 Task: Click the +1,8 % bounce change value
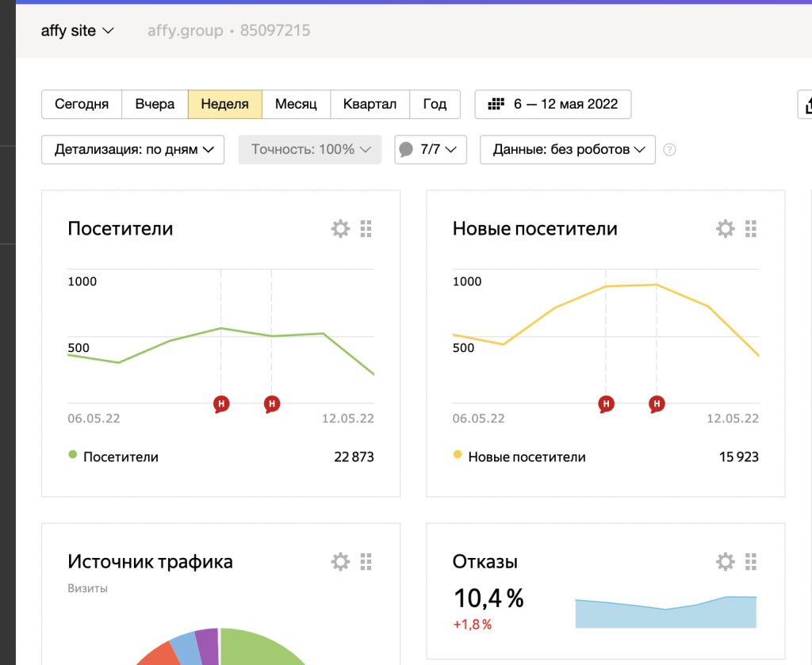tap(473, 625)
